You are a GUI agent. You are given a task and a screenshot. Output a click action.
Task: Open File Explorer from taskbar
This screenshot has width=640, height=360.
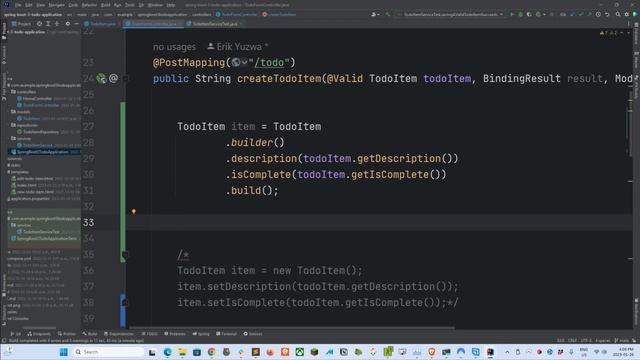point(182,352)
